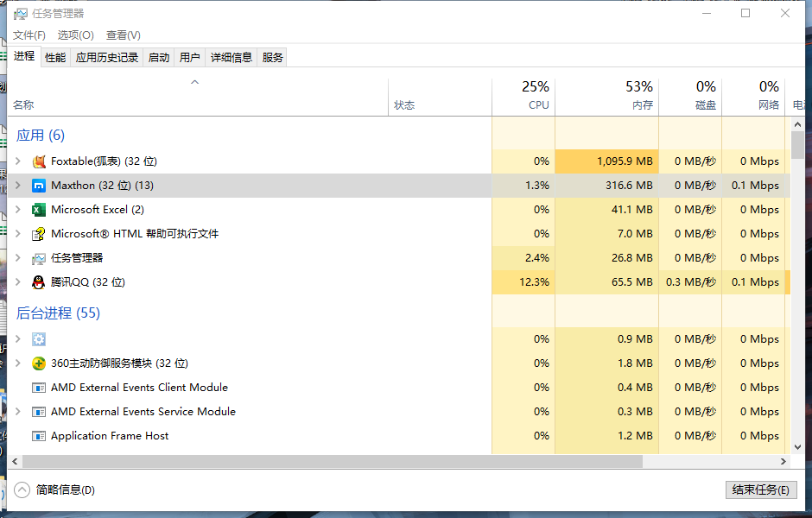This screenshot has width=812, height=518.
Task: Click the 简略信息(D) link
Action: click(66, 490)
